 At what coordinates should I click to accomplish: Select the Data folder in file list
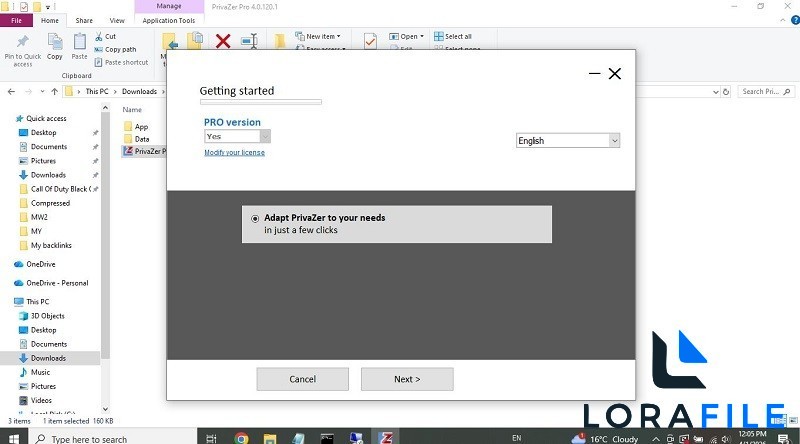(x=137, y=139)
